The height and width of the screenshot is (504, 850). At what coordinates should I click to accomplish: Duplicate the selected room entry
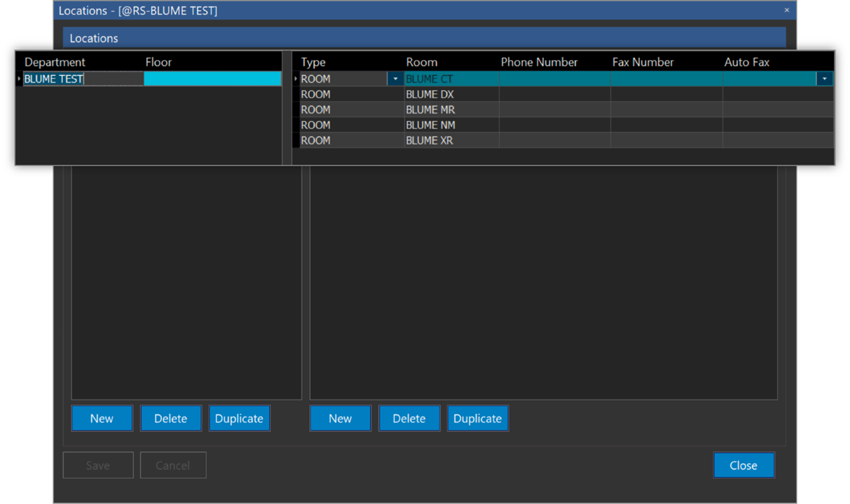click(x=477, y=418)
